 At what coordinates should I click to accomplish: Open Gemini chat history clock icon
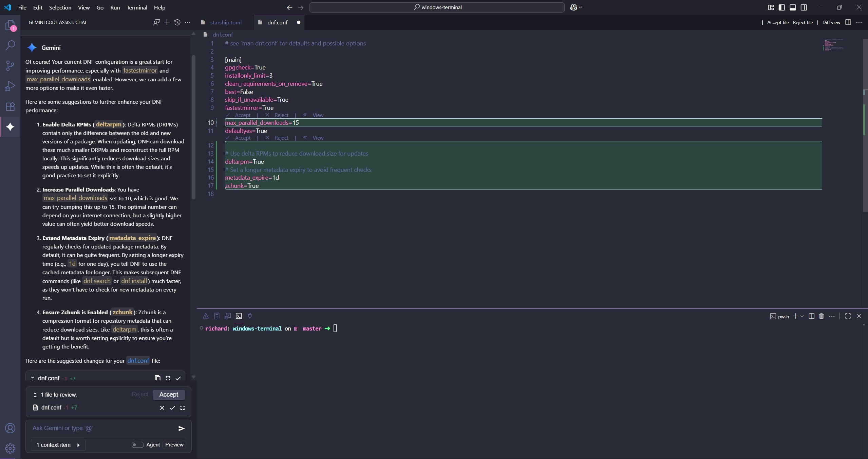(177, 22)
